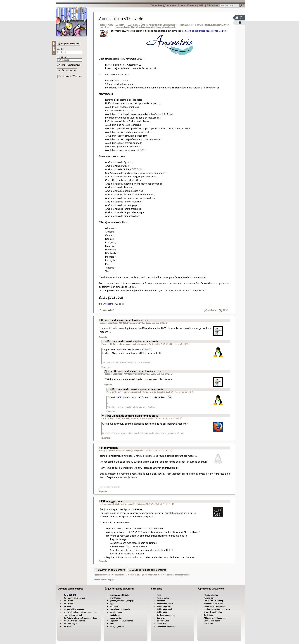299x644 pixels.
Task: Enable Connexion automatique checkbox
Action: tap(58, 65)
